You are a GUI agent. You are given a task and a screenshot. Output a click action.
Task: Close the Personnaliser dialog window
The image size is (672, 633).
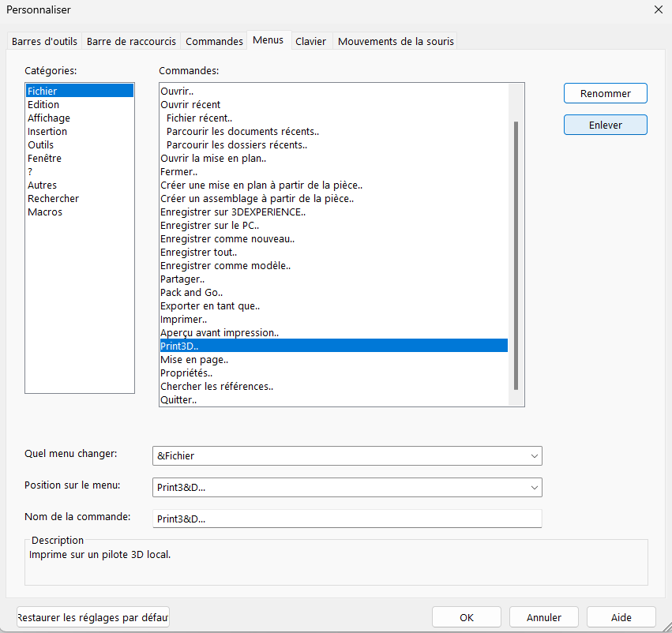click(x=659, y=10)
